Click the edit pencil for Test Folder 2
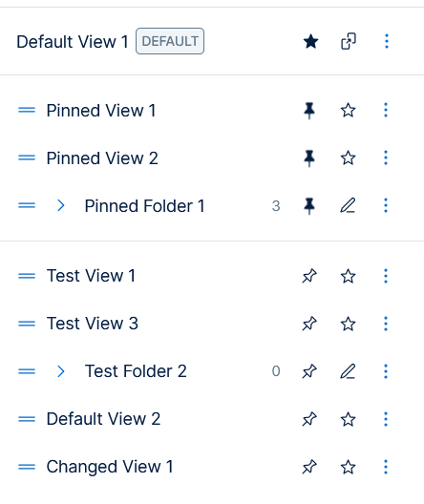Viewport: 424px width, 504px height. coord(348,371)
